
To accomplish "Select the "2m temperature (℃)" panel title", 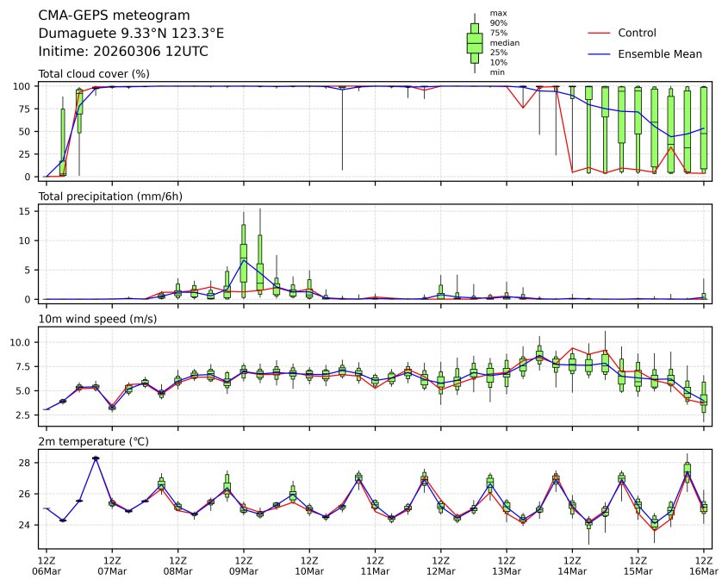I will (93, 441).
